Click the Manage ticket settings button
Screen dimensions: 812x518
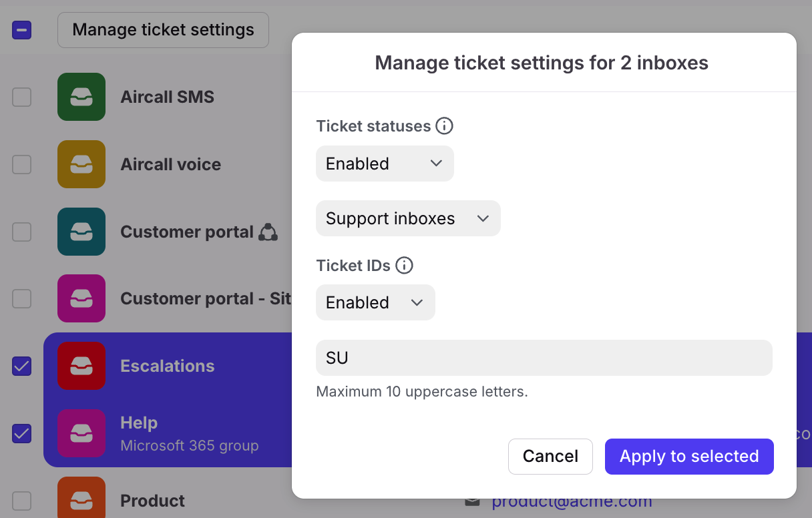point(163,30)
